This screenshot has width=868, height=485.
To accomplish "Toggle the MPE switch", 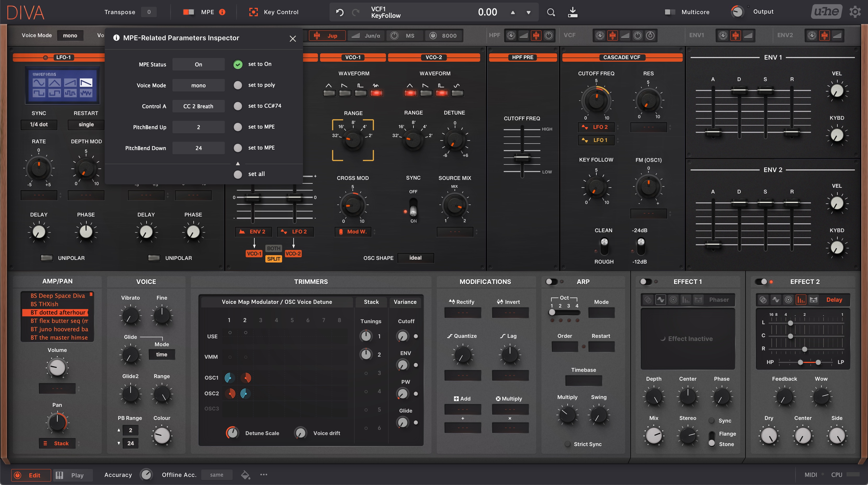I will tap(188, 12).
